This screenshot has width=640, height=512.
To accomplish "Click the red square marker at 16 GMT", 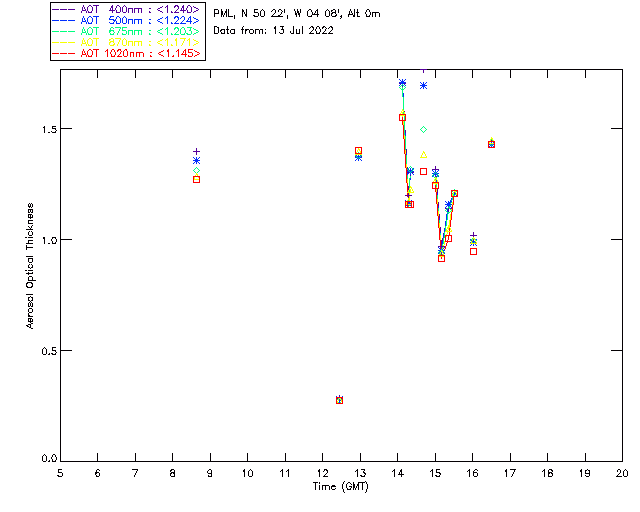I will [473, 252].
